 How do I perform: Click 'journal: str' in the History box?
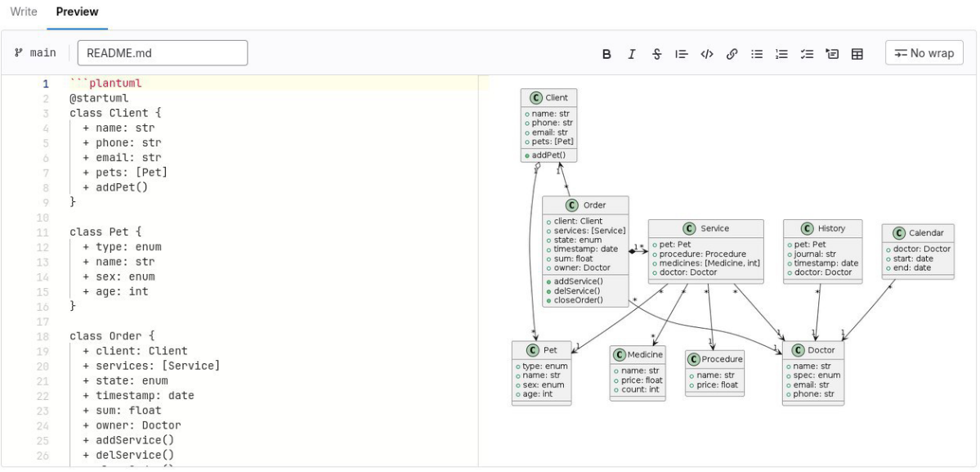[x=817, y=254]
